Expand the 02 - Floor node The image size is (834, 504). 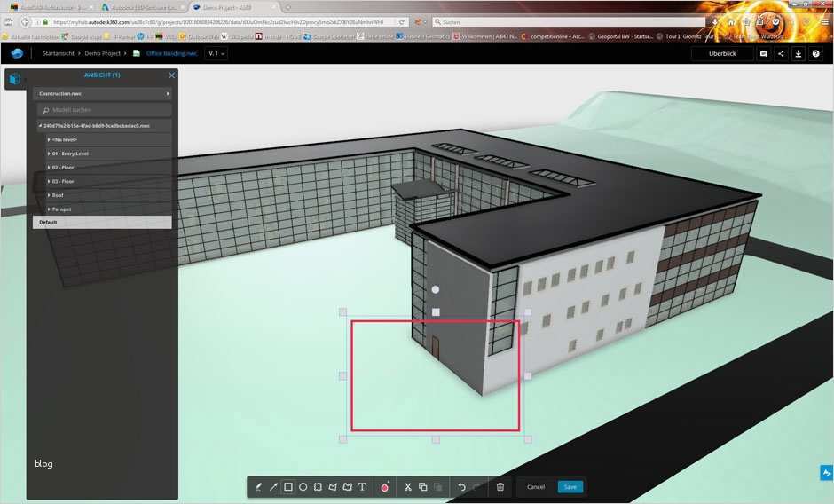point(49,168)
